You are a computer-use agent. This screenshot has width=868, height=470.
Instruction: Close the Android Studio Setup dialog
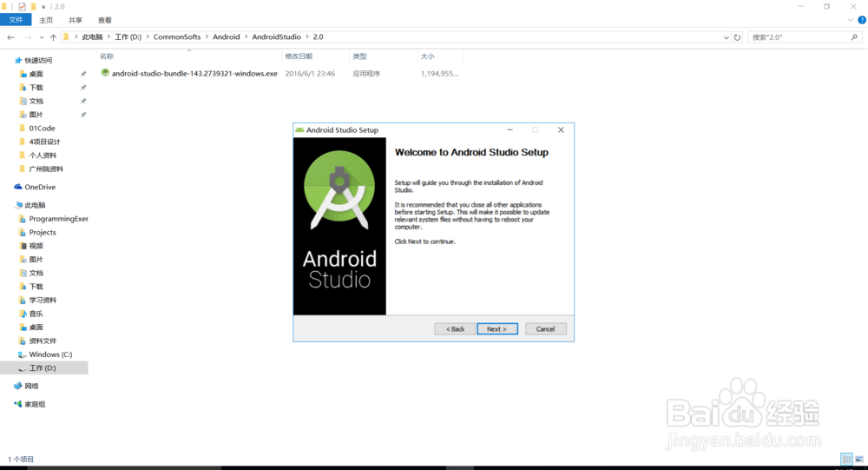point(561,129)
